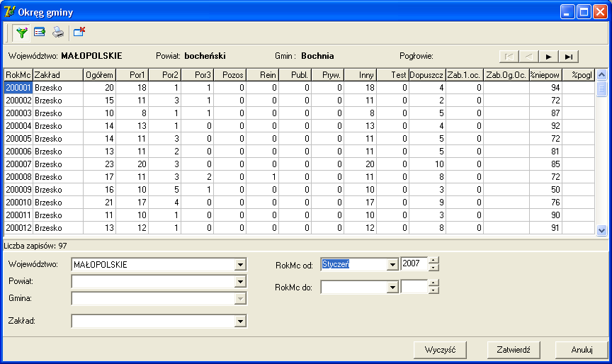Screen dimensions: 612x364
Task: Click the Por3 column header
Action: pos(197,75)
